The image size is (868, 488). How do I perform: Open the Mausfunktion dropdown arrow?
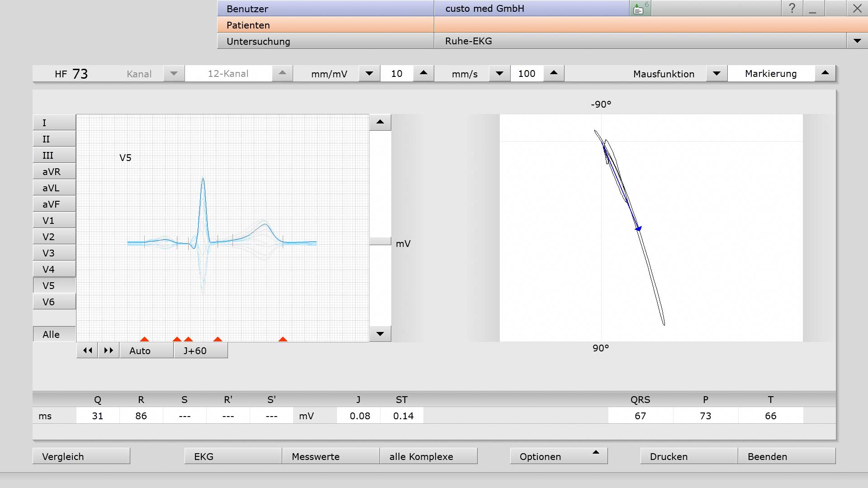716,73
